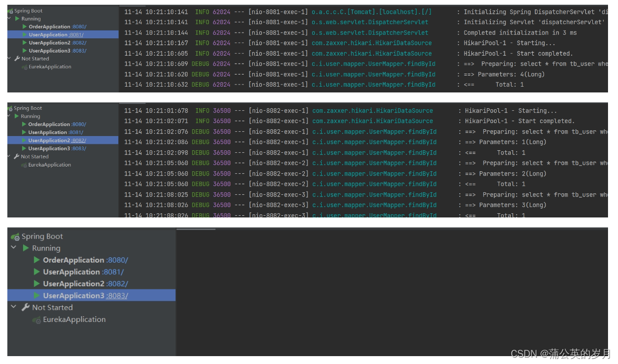Select the OrderApplication label in the middle panel
Screen dimensions: 618x364
[49, 124]
